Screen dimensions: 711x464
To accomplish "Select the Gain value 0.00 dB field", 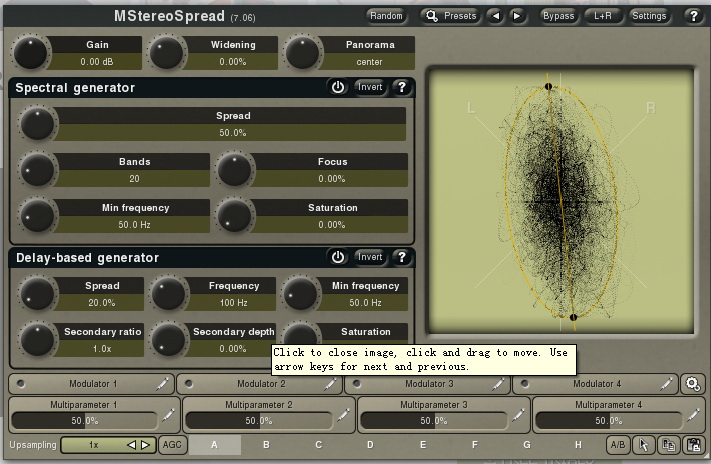I will (97, 62).
